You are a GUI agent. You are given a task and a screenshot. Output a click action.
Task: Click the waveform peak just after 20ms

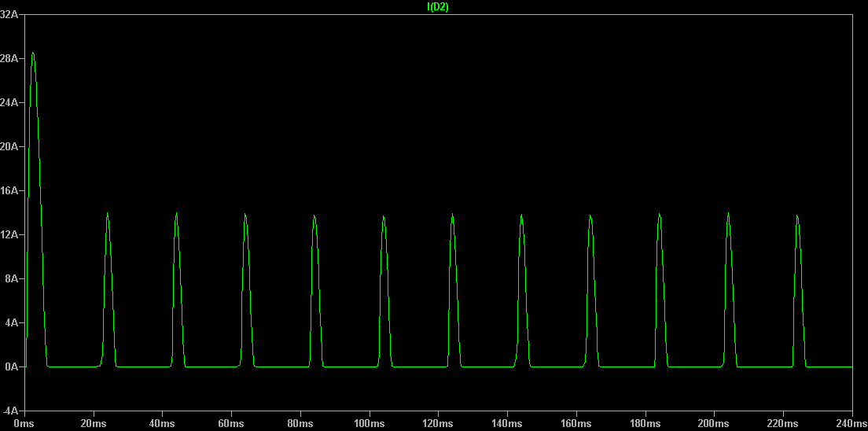pos(107,214)
